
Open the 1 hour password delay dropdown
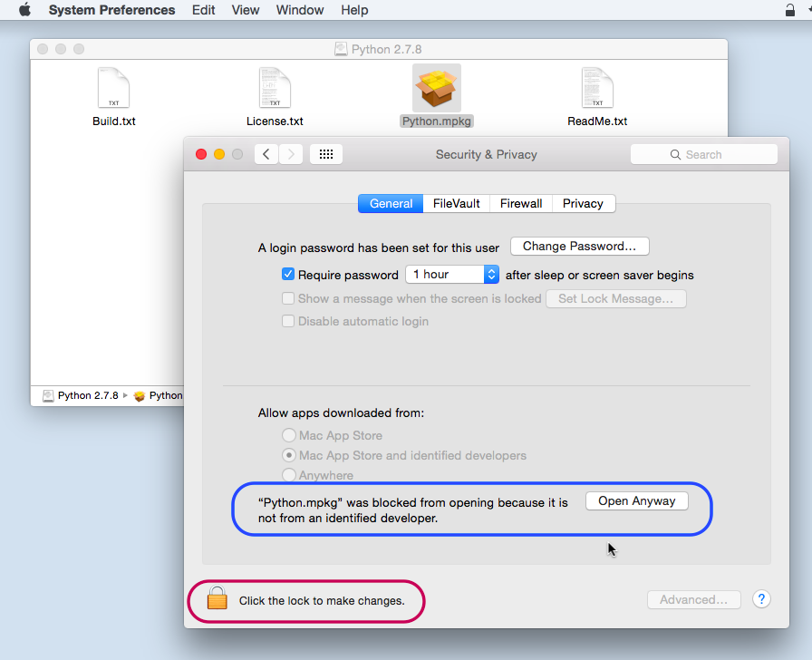452,274
